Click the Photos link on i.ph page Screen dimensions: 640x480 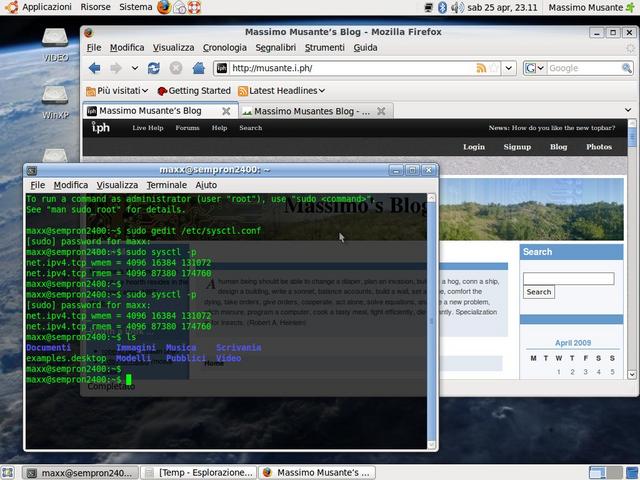(x=599, y=147)
